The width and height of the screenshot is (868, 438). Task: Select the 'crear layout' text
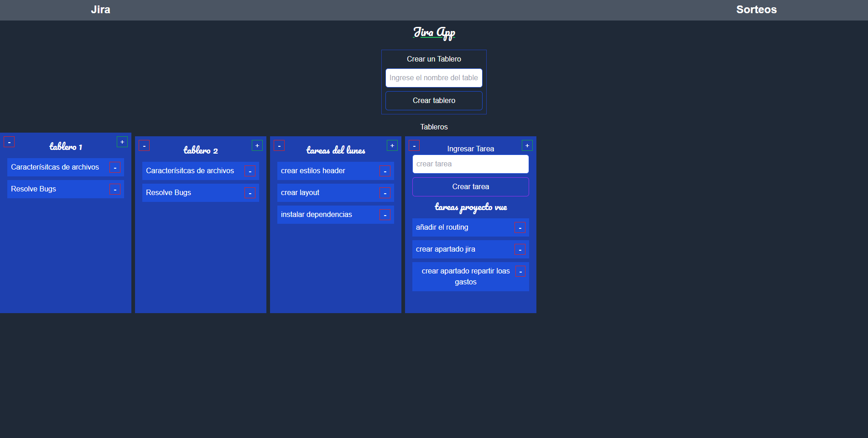pos(300,193)
